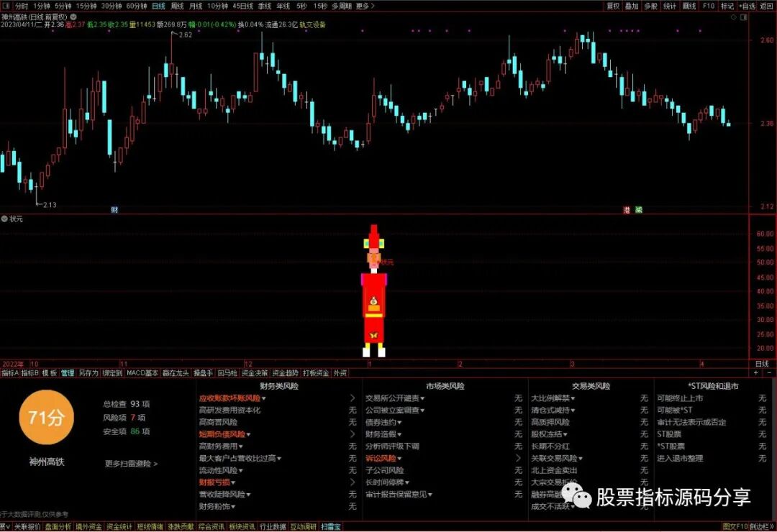The image size is (777, 532).
Task: Open the 更多扫雷避险 link
Action: tap(131, 464)
